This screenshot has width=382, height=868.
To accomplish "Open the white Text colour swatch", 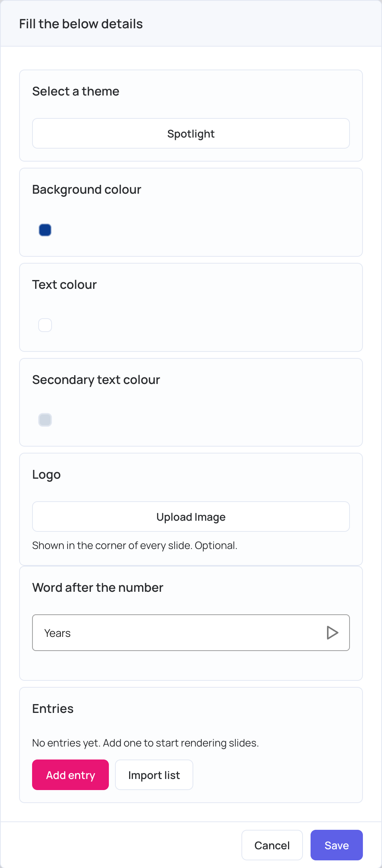I will (x=45, y=325).
